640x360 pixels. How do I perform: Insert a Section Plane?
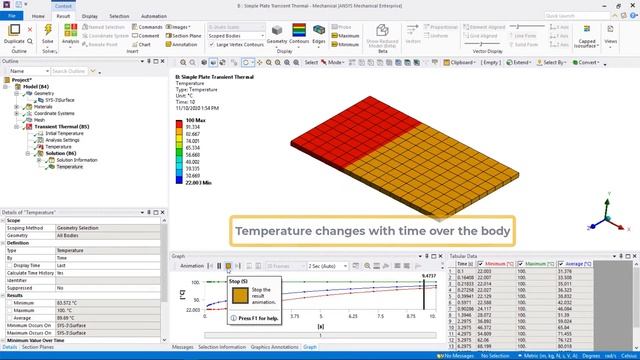click(x=183, y=36)
